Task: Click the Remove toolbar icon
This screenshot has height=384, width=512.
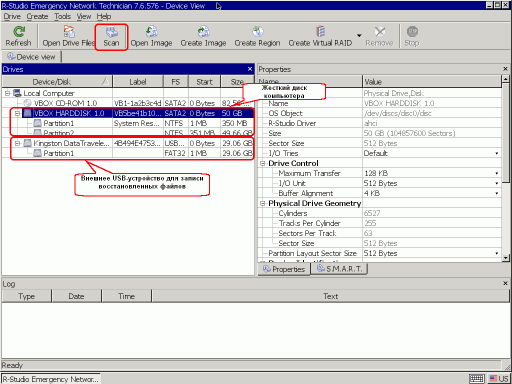Action: pyautogui.click(x=379, y=36)
